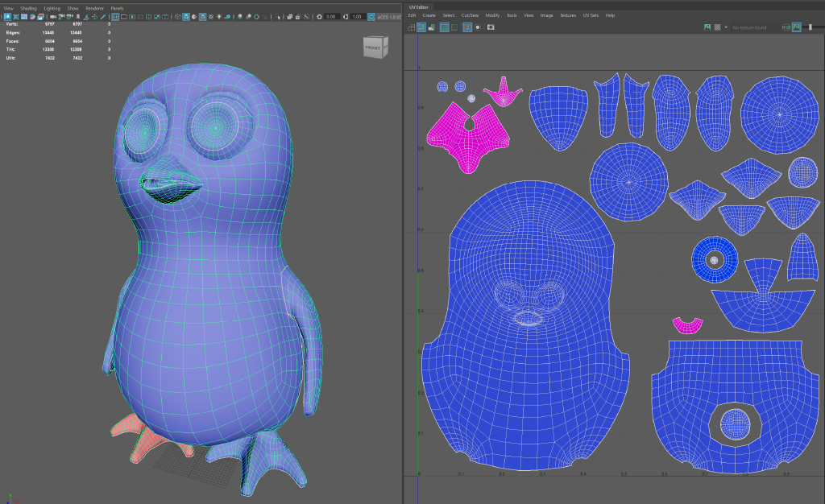Toggle the Field Chart button
This screenshot has height=504, width=825.
(148, 17)
